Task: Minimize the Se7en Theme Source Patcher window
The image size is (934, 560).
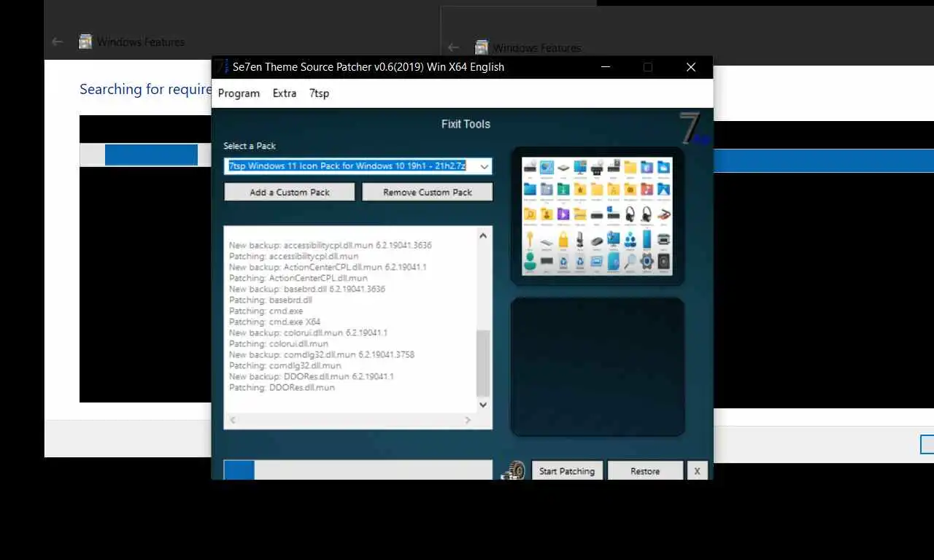Action: 606,67
